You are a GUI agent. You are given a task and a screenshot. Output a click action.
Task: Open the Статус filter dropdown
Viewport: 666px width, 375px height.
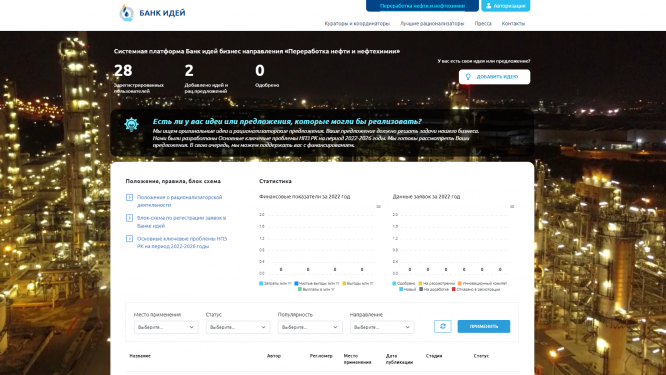(238, 327)
